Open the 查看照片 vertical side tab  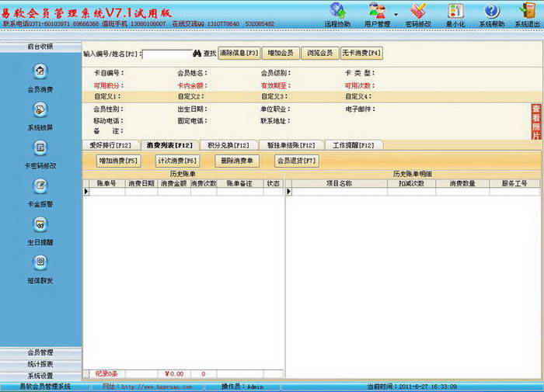pos(536,122)
